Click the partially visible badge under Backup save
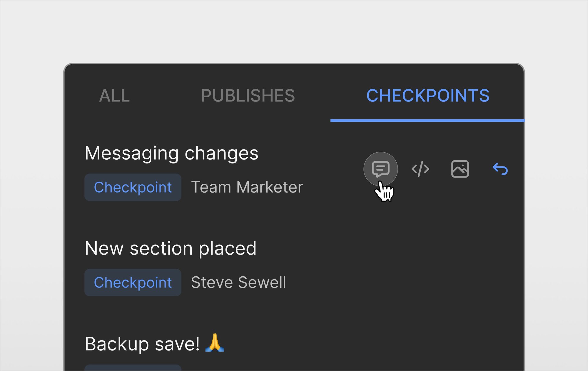Screen dimensions: 588x371 pos(133,368)
